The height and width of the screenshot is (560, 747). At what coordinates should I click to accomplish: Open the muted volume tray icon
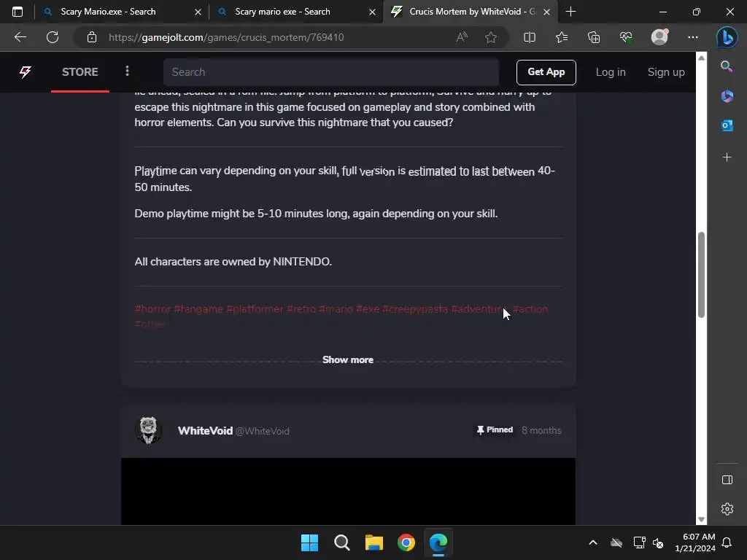pyautogui.click(x=659, y=542)
